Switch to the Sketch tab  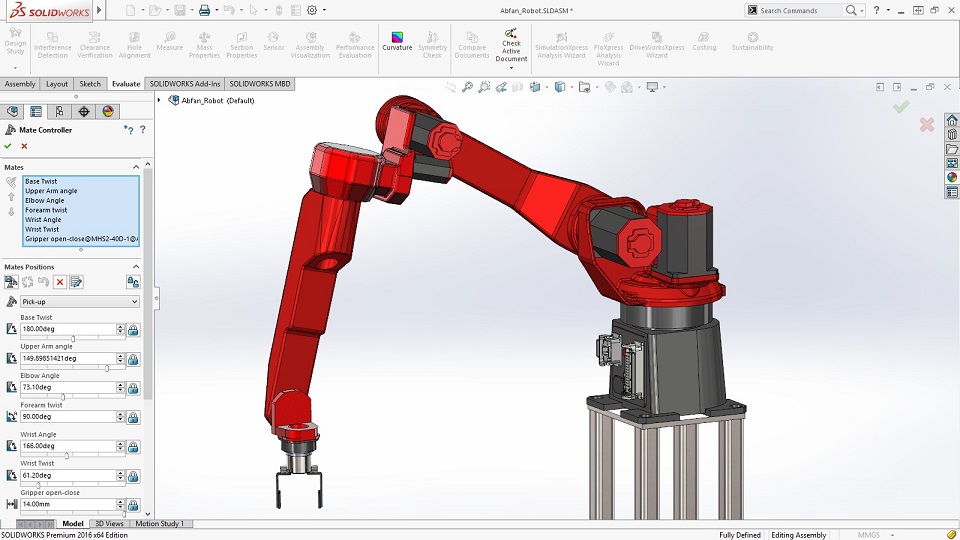point(90,84)
